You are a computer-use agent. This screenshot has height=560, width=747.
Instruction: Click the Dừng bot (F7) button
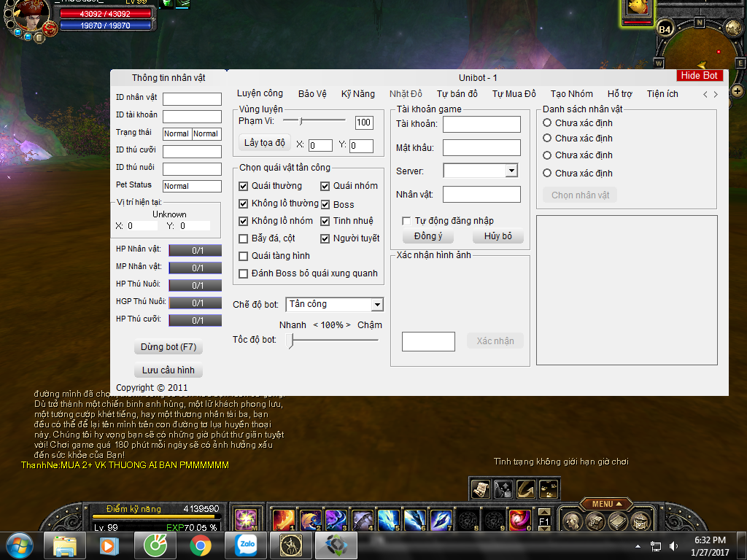(169, 347)
